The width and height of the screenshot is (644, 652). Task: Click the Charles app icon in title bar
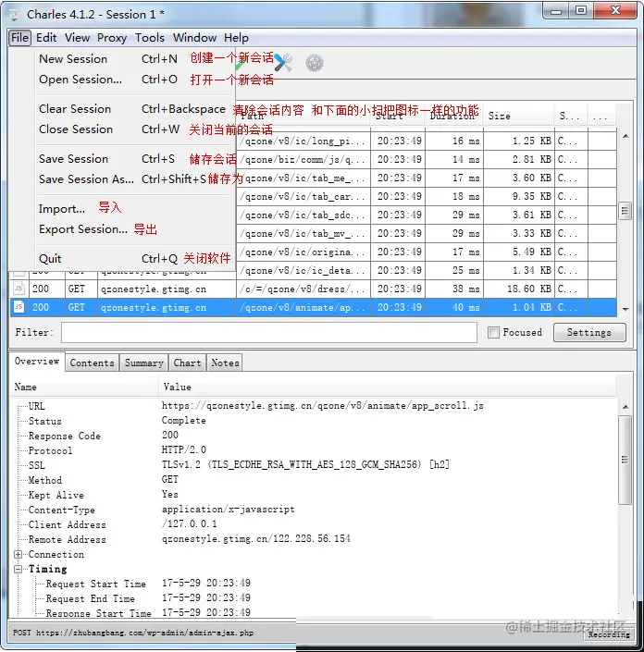14,15
